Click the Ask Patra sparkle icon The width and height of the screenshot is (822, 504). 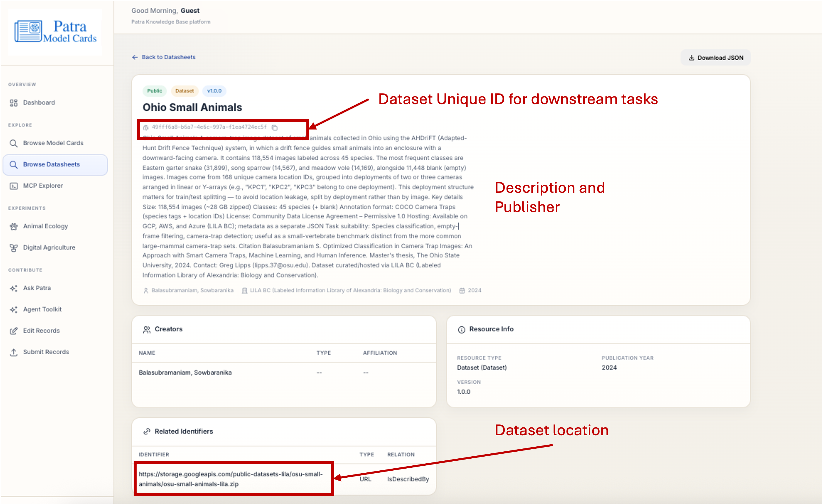click(14, 288)
